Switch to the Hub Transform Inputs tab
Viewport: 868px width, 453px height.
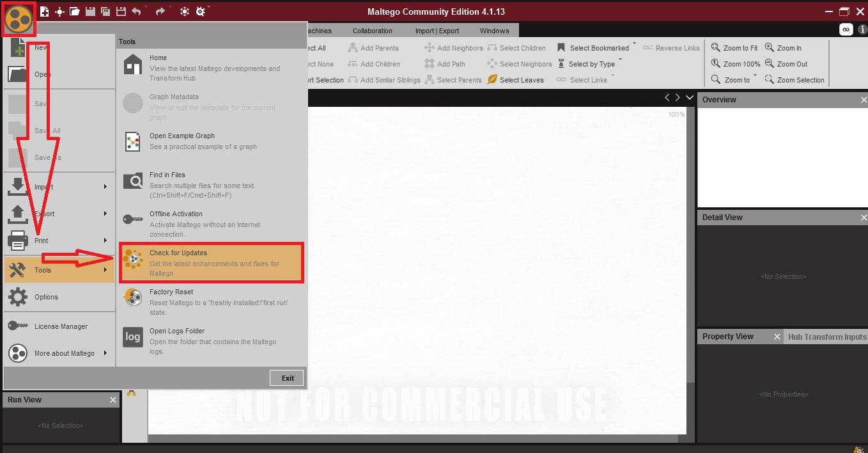pos(826,337)
